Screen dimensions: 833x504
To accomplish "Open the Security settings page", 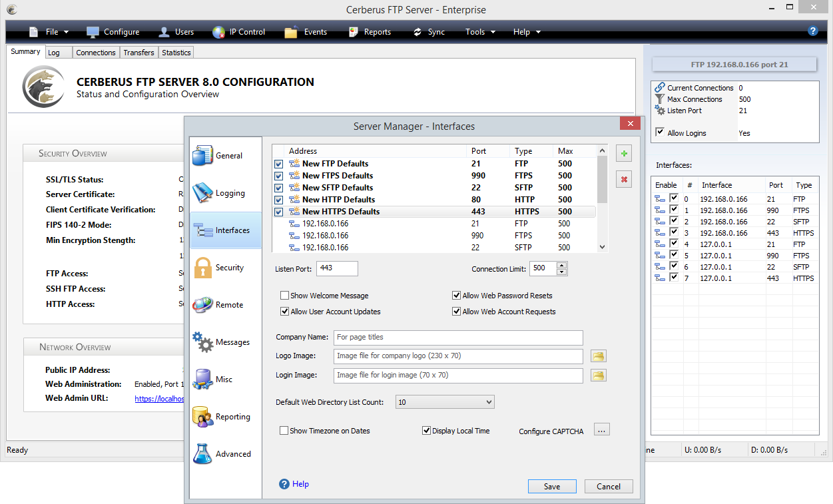I will (226, 268).
